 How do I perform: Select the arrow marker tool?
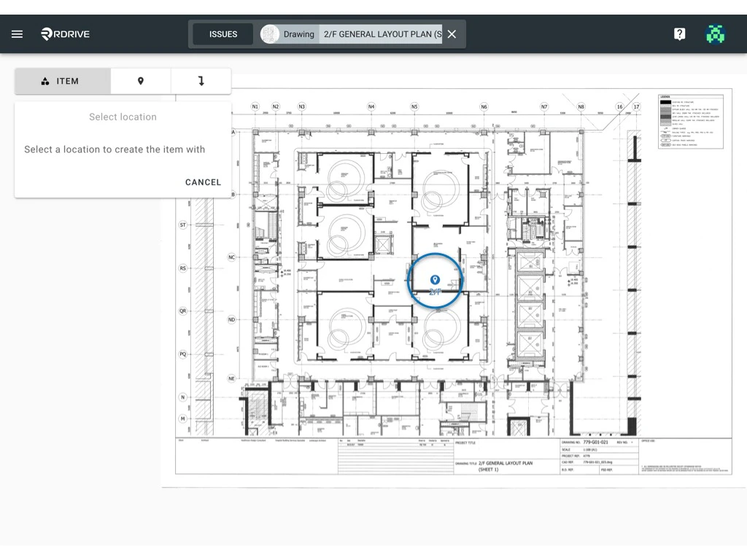pos(201,81)
